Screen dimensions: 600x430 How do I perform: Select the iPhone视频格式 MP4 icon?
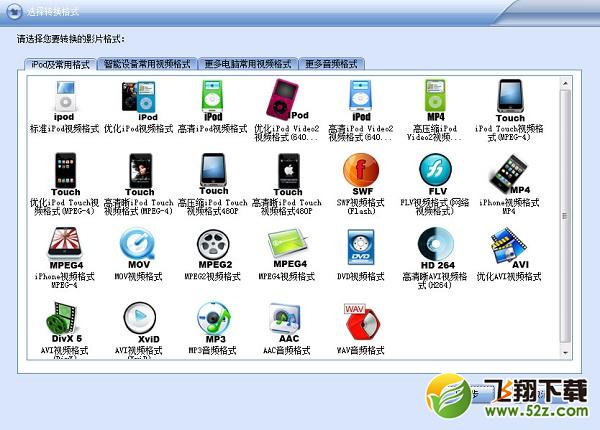tap(509, 174)
